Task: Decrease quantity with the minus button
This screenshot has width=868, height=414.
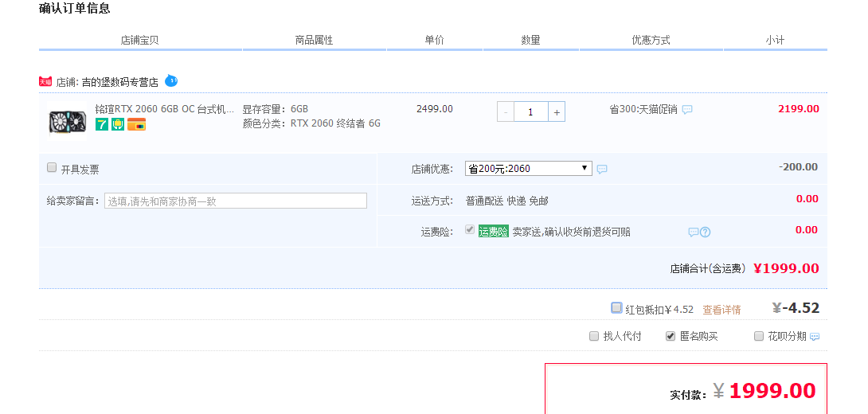Action: [506, 111]
